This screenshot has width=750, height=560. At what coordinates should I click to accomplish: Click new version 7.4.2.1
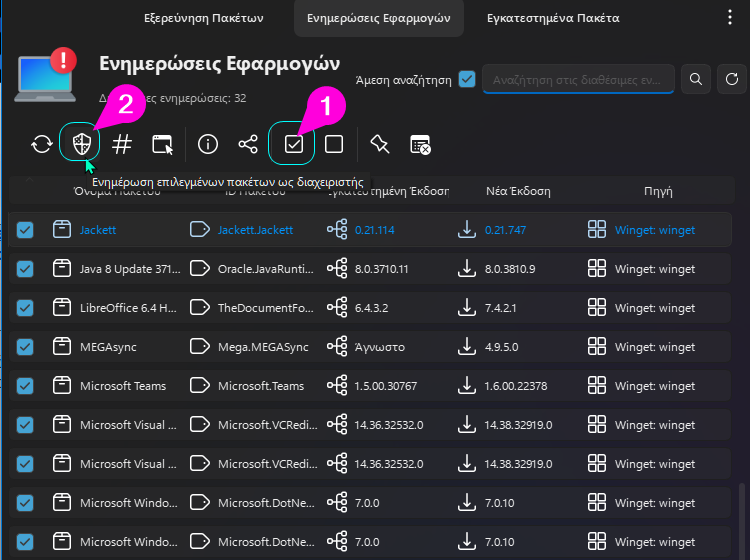500,308
